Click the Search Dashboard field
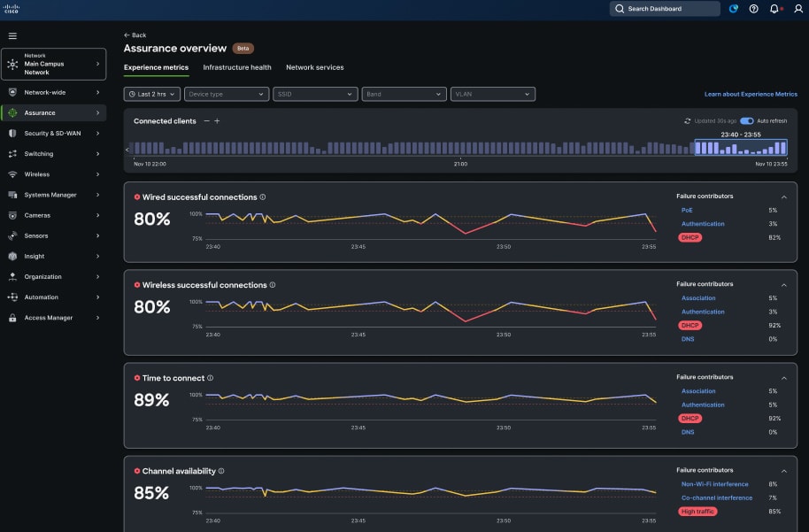 665,9
